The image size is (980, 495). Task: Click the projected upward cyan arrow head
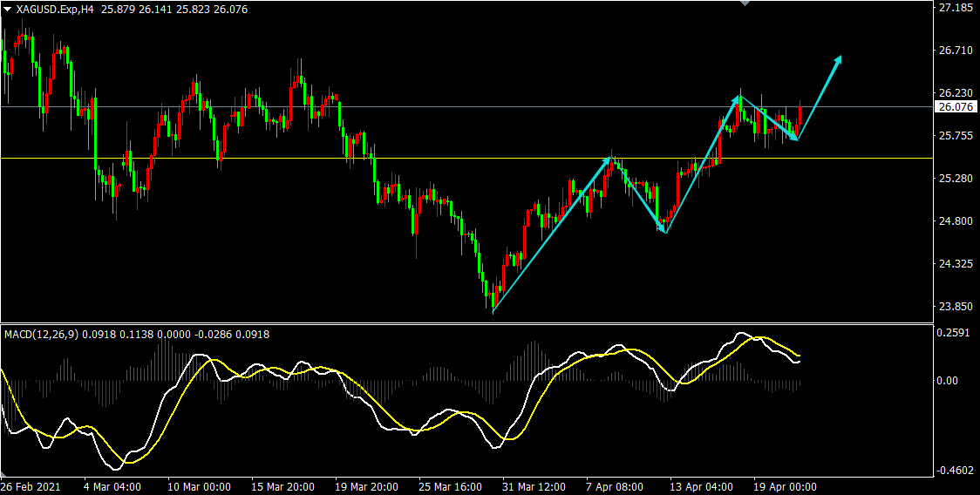click(839, 59)
